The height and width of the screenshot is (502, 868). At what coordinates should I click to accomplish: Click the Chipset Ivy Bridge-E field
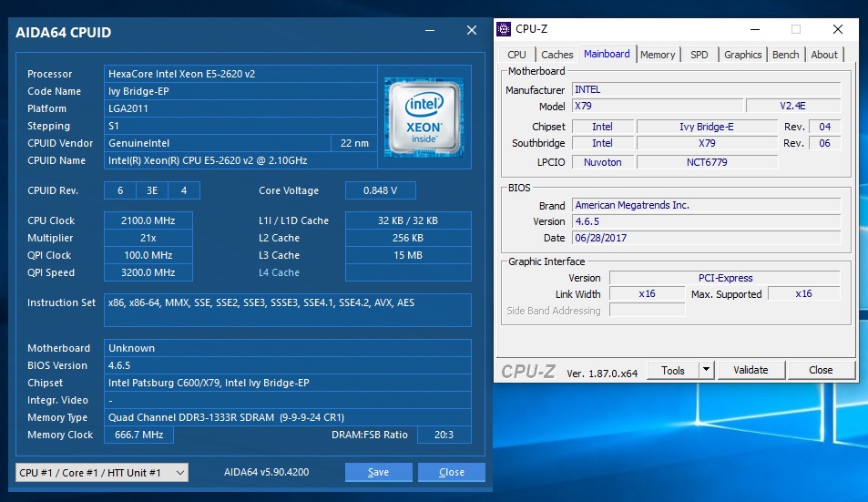[x=707, y=127]
